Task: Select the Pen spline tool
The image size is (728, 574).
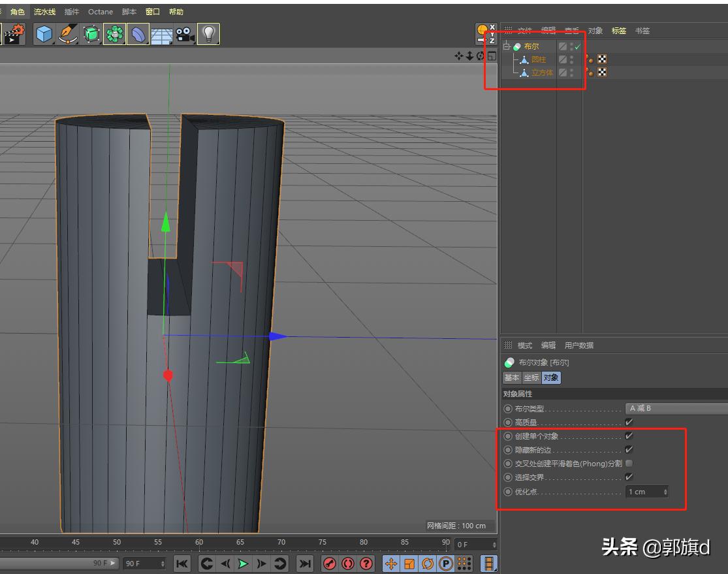Action: point(68,35)
